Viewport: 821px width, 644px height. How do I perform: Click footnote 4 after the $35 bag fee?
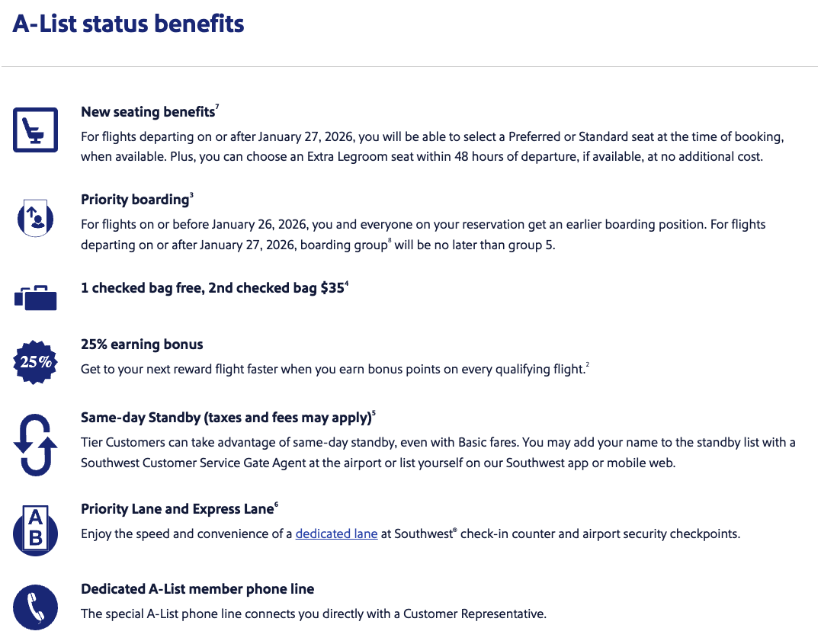[347, 284]
